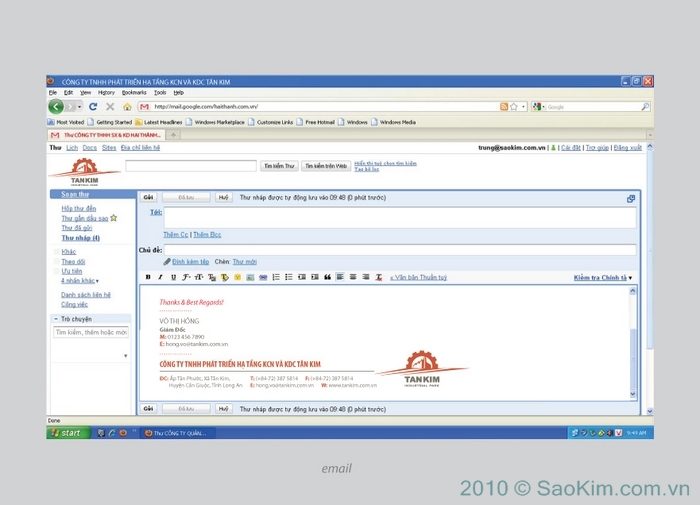
Task: Open the Bookmarks menu
Action: [133, 92]
